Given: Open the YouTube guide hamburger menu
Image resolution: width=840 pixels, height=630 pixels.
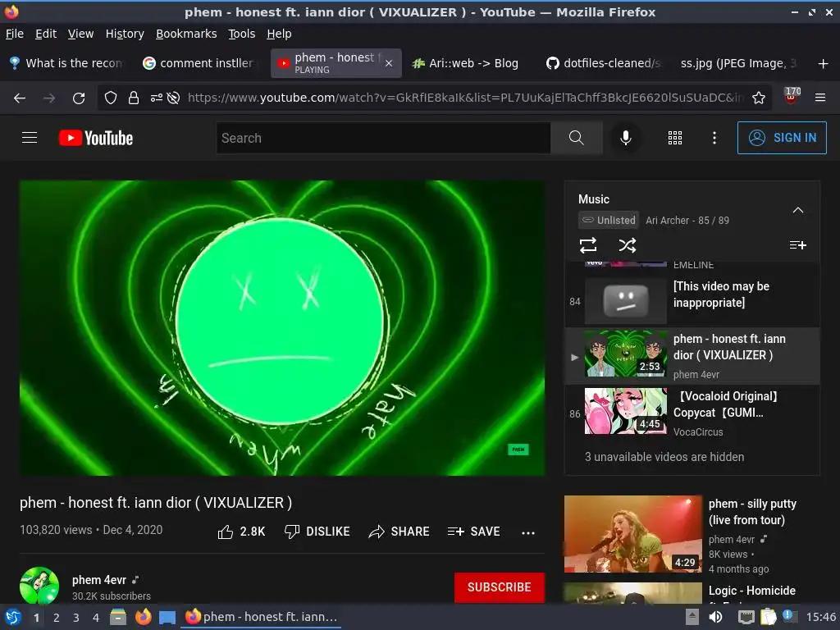Looking at the screenshot, I should (30, 138).
